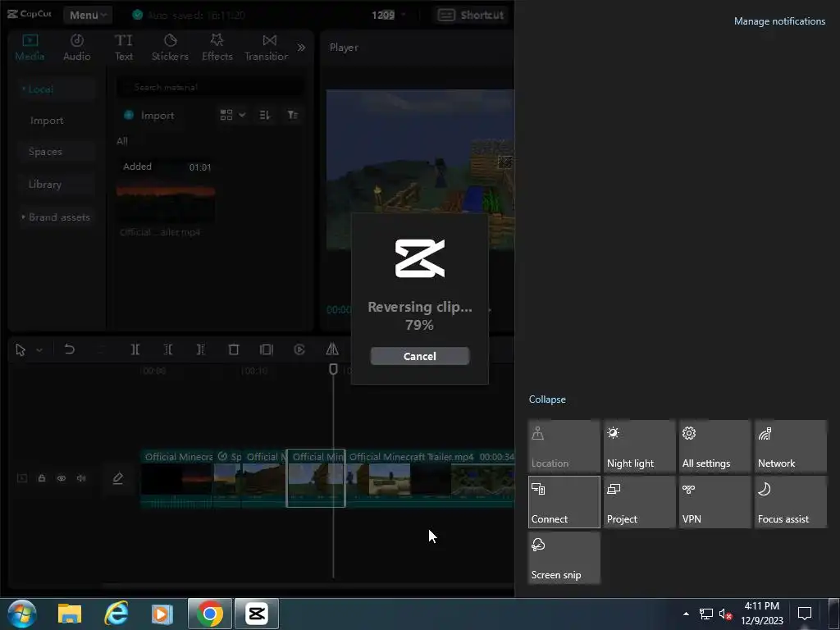Open the Windows Start button
The height and width of the screenshot is (630, 840).
point(22,614)
